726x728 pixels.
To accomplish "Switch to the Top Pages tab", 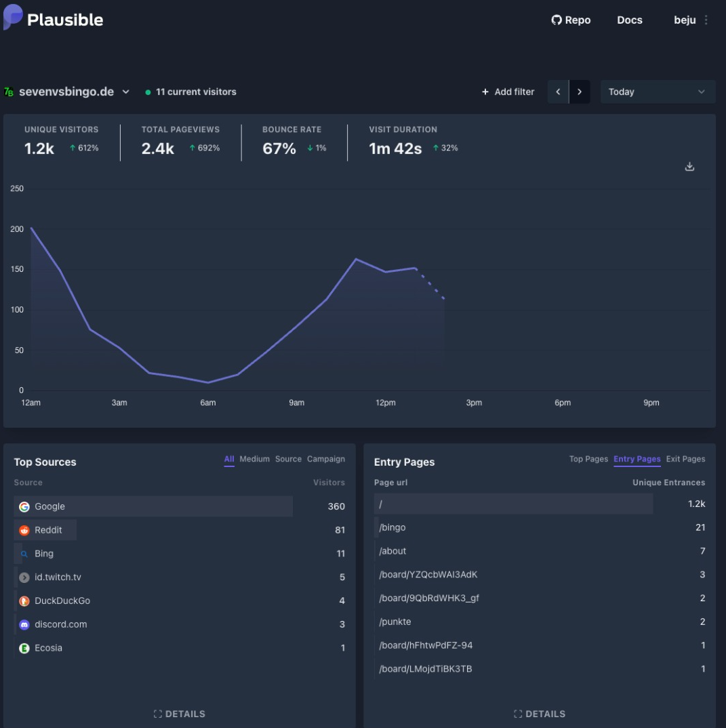I will click(x=588, y=459).
